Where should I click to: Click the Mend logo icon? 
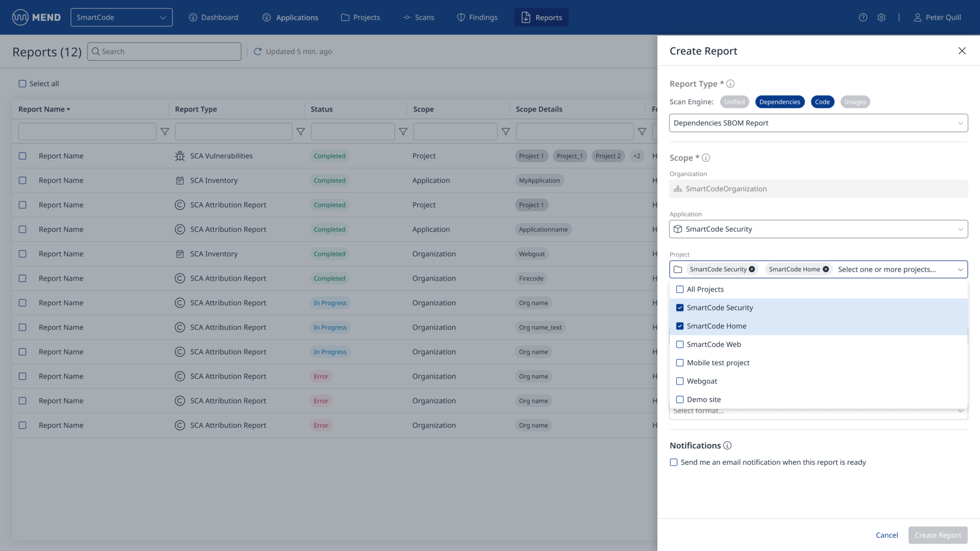tap(20, 17)
